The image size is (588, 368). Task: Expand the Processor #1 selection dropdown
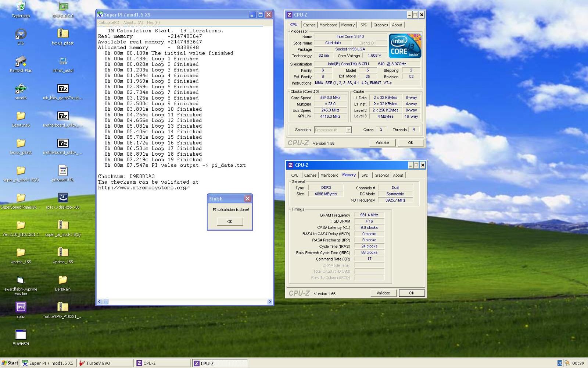tap(348, 130)
